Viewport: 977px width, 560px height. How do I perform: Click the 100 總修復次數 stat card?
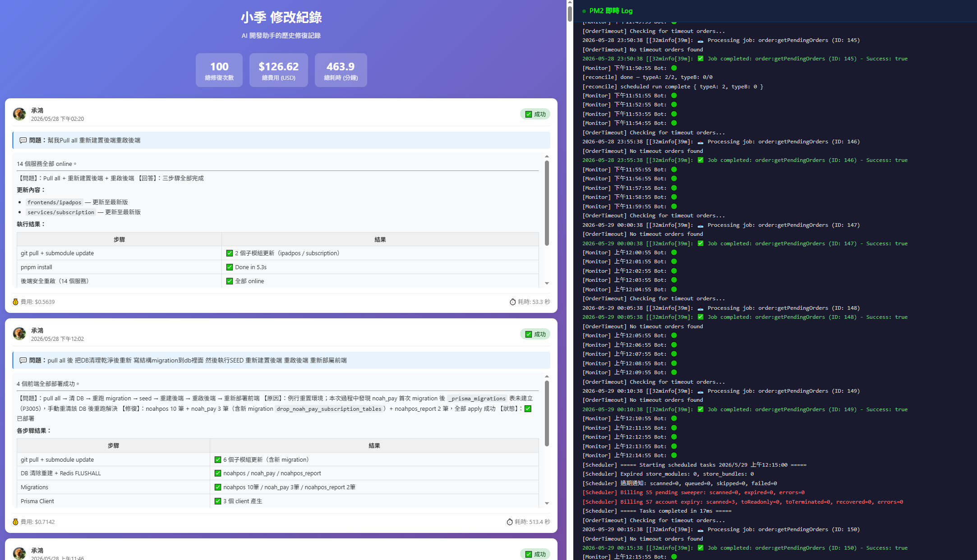pyautogui.click(x=219, y=70)
